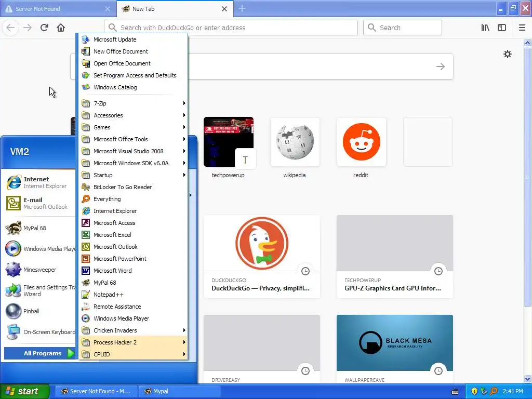Select Mypal taskbar window button

click(x=179, y=391)
